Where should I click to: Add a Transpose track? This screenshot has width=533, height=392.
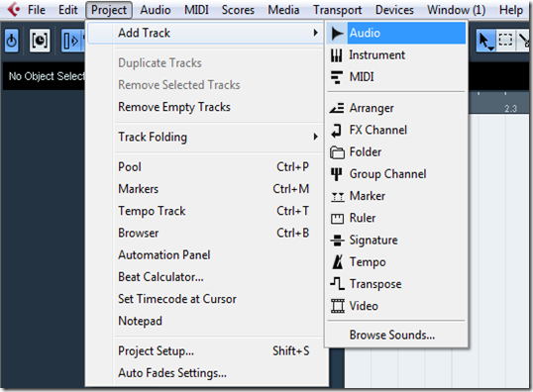coord(396,284)
